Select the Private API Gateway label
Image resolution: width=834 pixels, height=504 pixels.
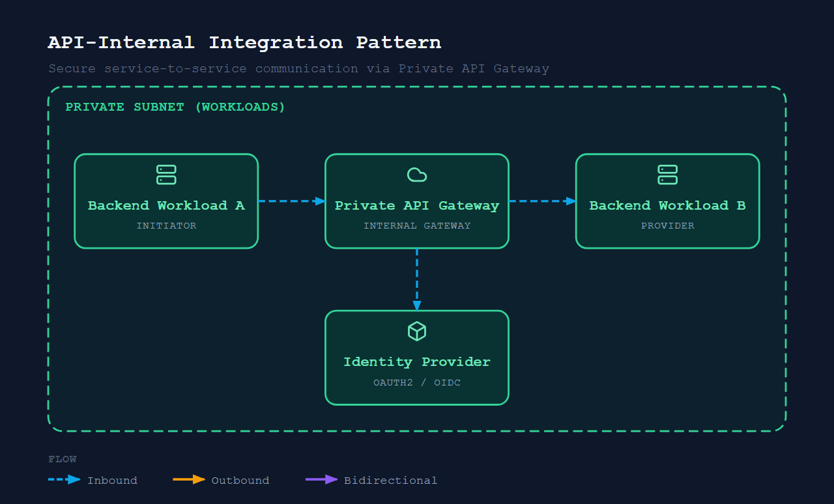click(x=417, y=205)
